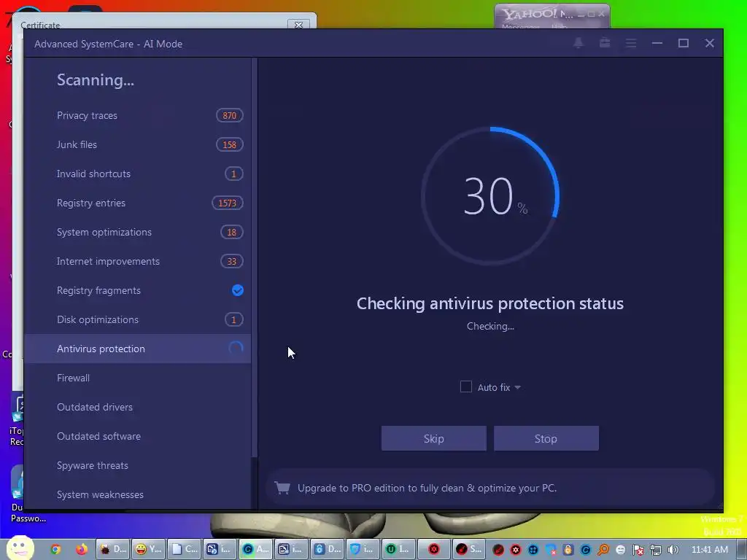The image size is (747, 560).
Task: Click the 1573 Registry entries count badge
Action: [x=228, y=203]
